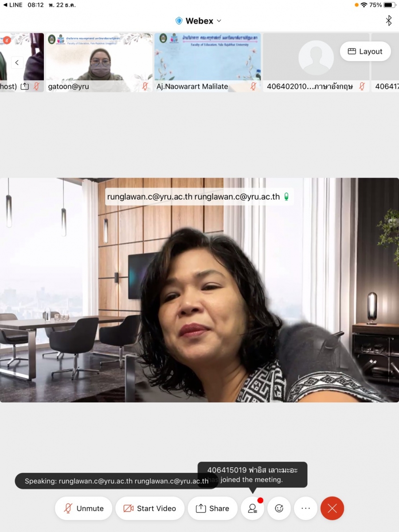Go back to LINE app

13,5
